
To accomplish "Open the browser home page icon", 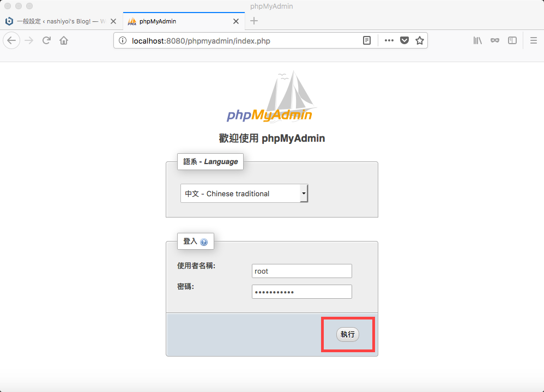I will 64,40.
